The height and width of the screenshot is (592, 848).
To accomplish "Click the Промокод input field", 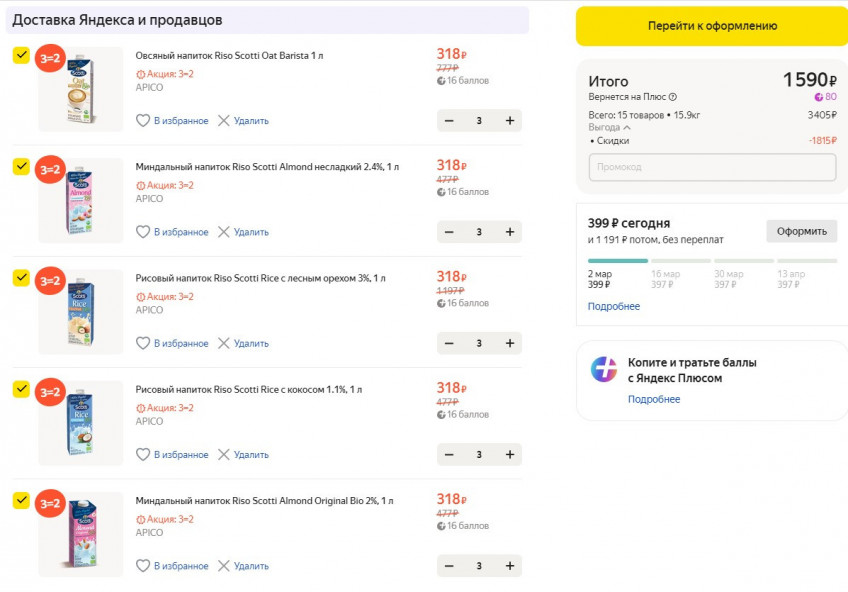I will (x=710, y=169).
